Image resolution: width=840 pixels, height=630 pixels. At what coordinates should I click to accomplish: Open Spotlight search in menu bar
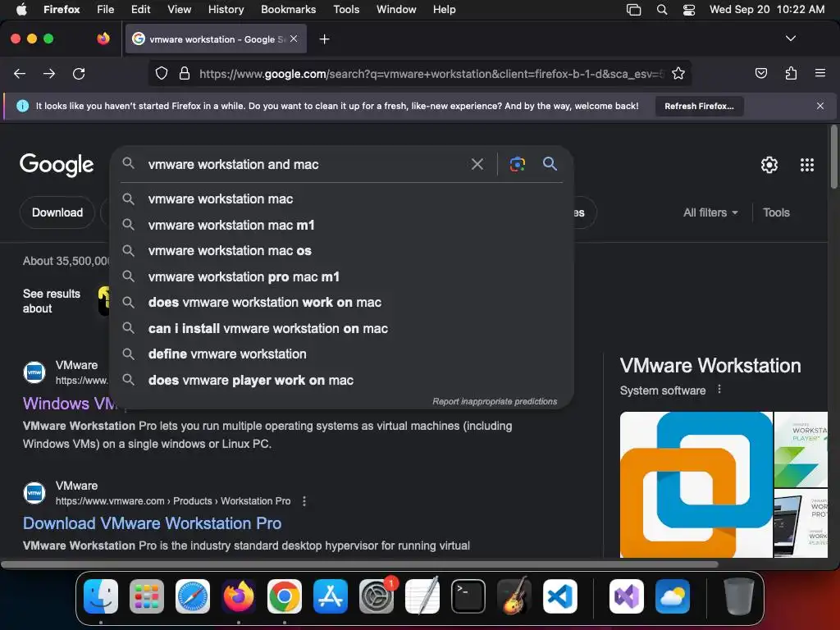pos(662,10)
